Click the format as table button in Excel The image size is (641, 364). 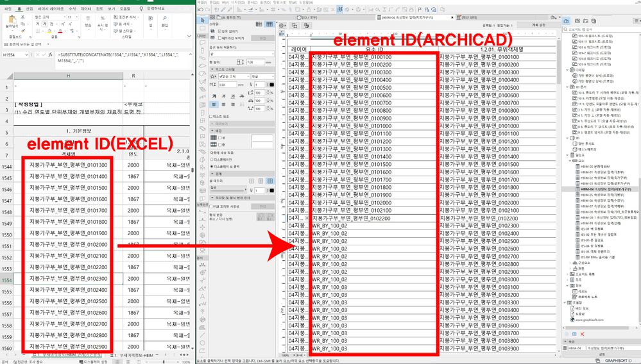pyautogui.click(x=123, y=24)
